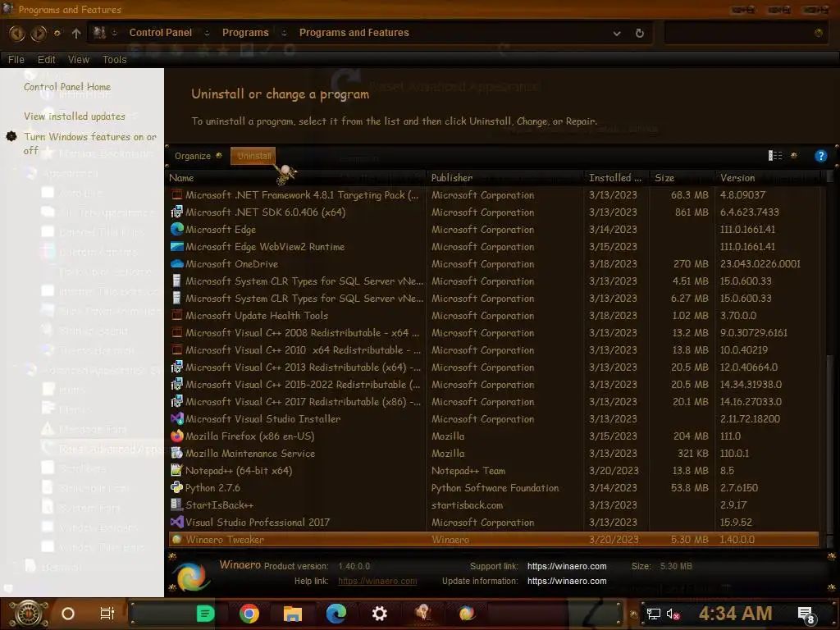840x630 pixels.
Task: Click the 23.043.0226.0001 version cell
Action: click(760, 263)
